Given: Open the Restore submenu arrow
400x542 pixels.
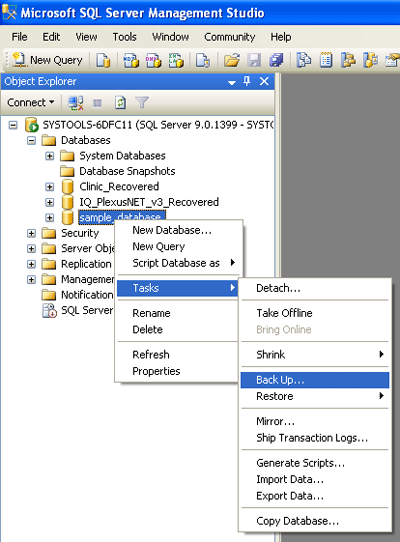Looking at the screenshot, I should tap(381, 396).
